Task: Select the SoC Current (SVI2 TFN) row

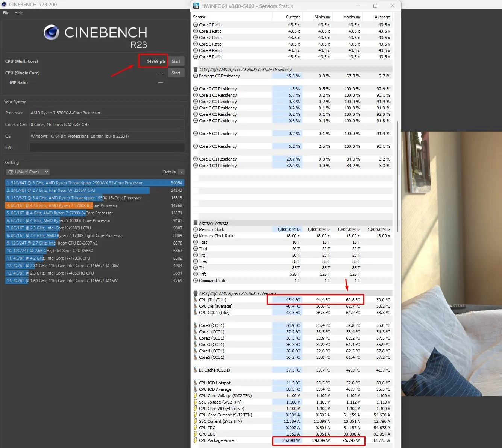Action: tap(293, 421)
